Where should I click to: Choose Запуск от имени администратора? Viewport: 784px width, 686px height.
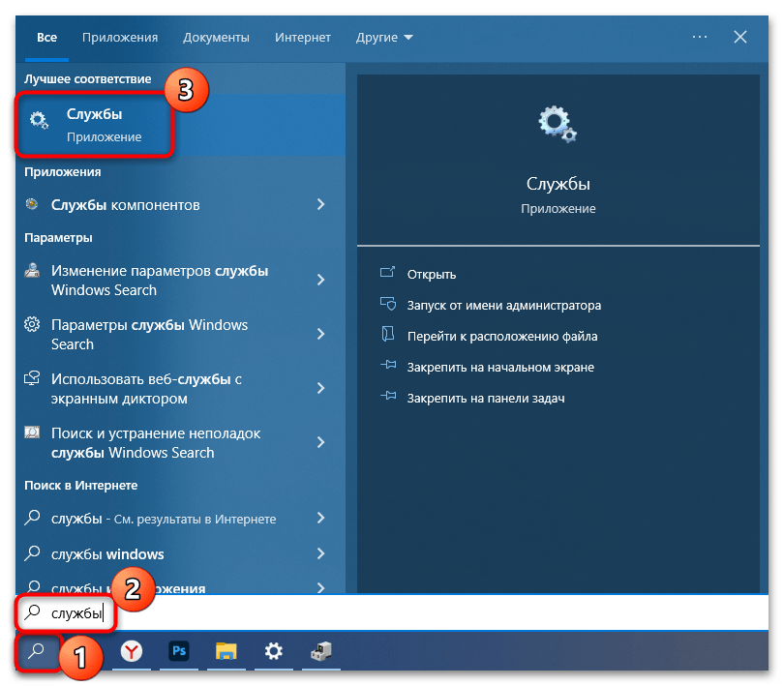(x=503, y=305)
